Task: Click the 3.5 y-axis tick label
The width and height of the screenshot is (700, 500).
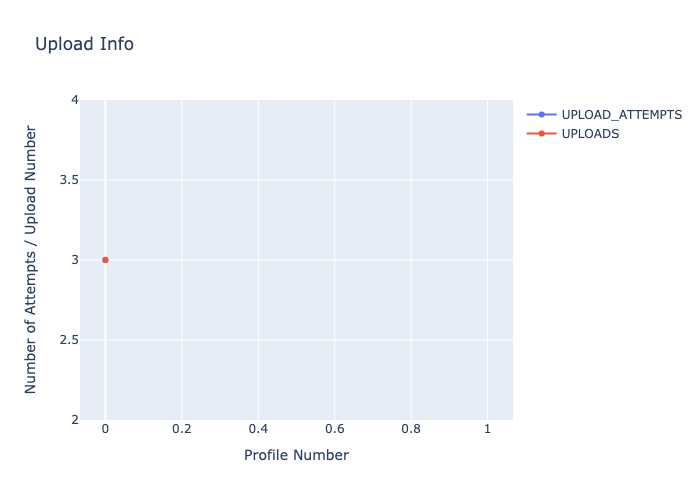Action: click(70, 180)
